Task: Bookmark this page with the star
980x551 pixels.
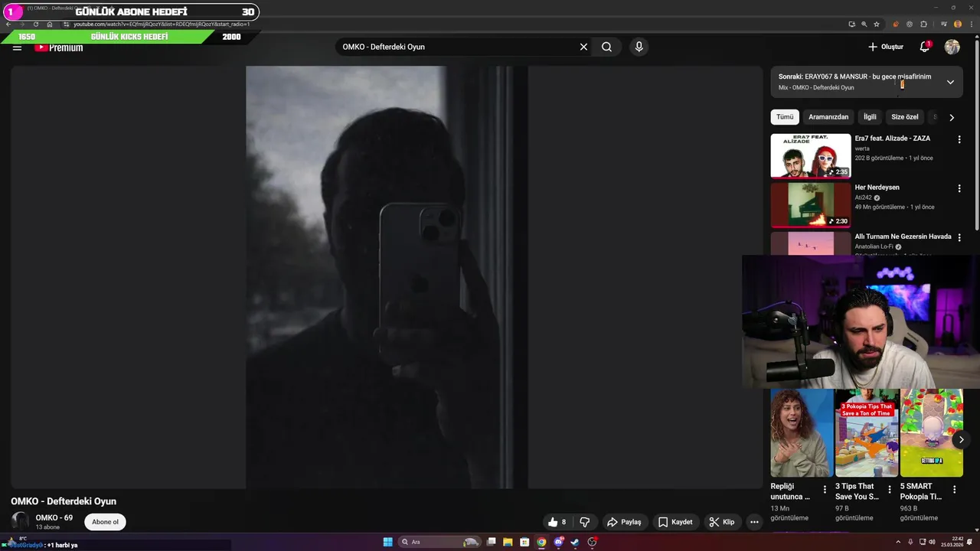Action: (x=877, y=24)
